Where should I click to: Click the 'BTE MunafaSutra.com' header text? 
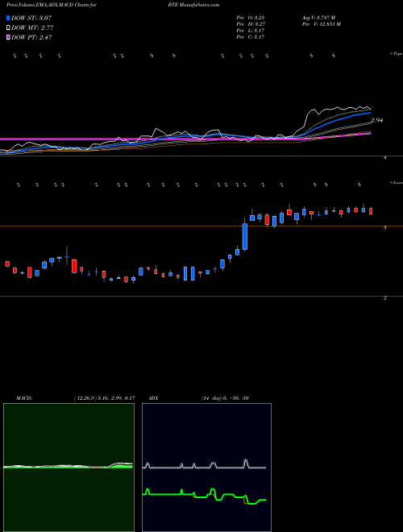193,5
